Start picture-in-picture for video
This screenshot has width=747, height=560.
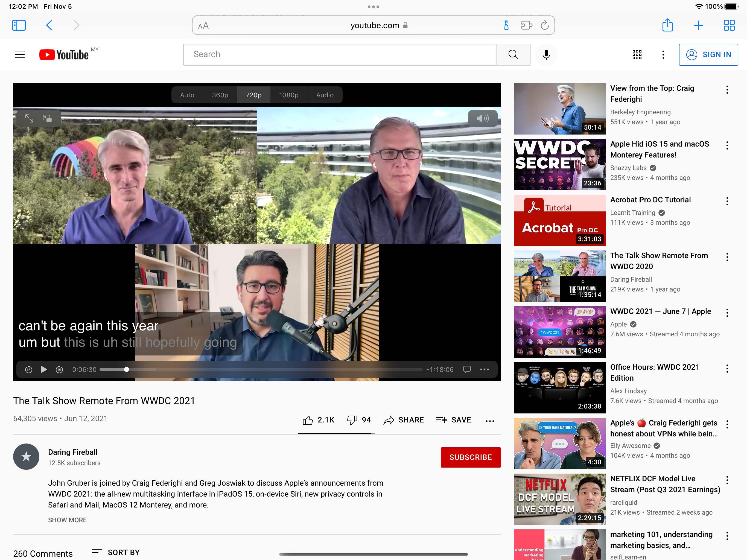(x=47, y=118)
